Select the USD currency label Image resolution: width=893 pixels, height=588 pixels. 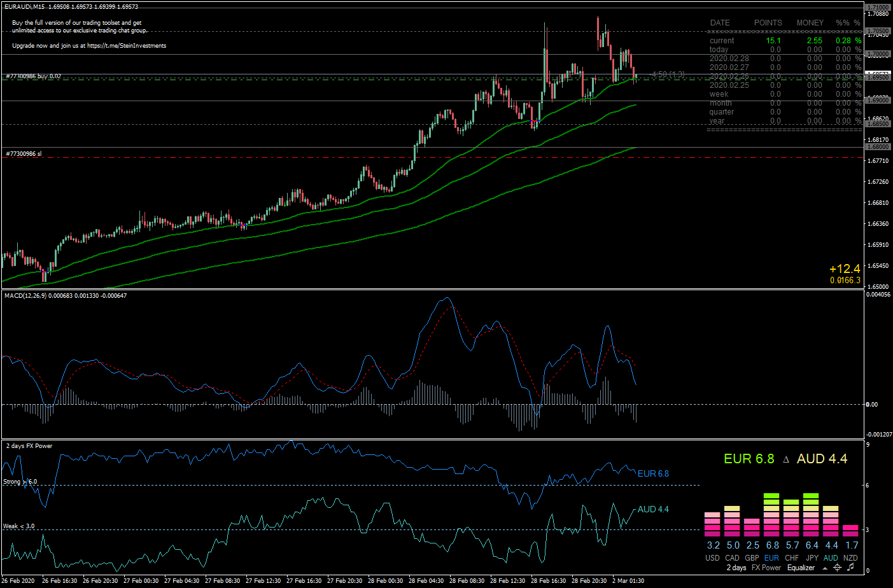(713, 558)
